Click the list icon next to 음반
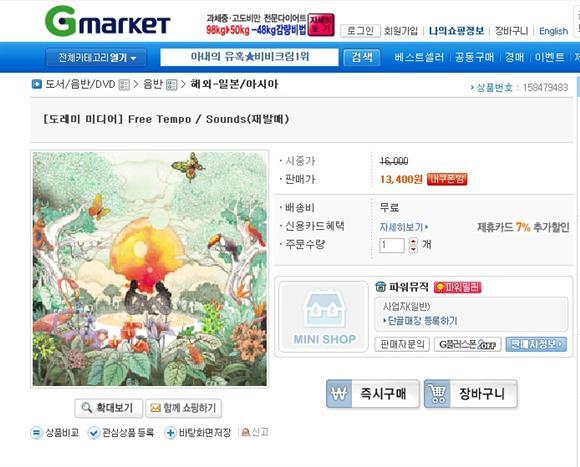The image size is (580, 467). 172,85
